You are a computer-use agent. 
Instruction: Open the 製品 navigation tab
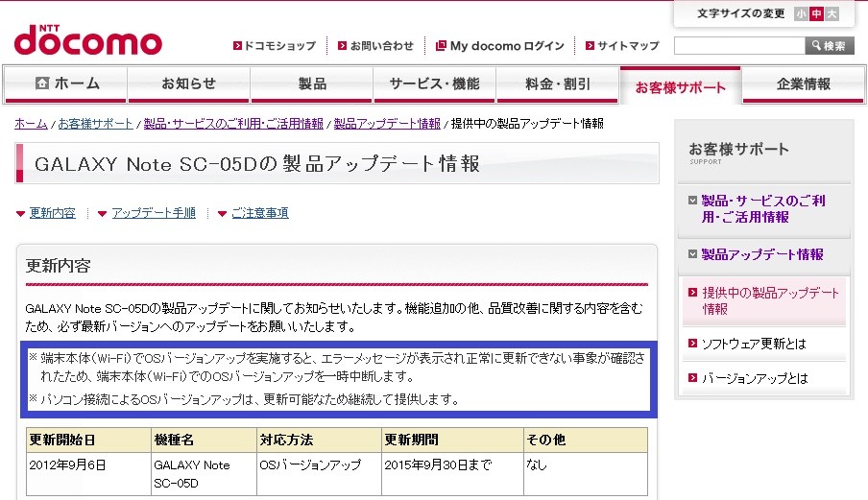coord(312,84)
